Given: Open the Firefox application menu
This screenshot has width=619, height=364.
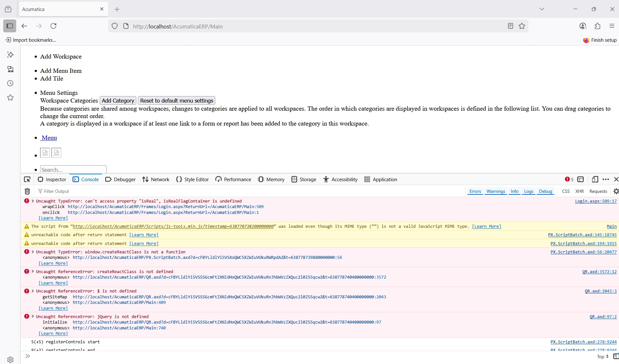Looking at the screenshot, I should point(612,26).
